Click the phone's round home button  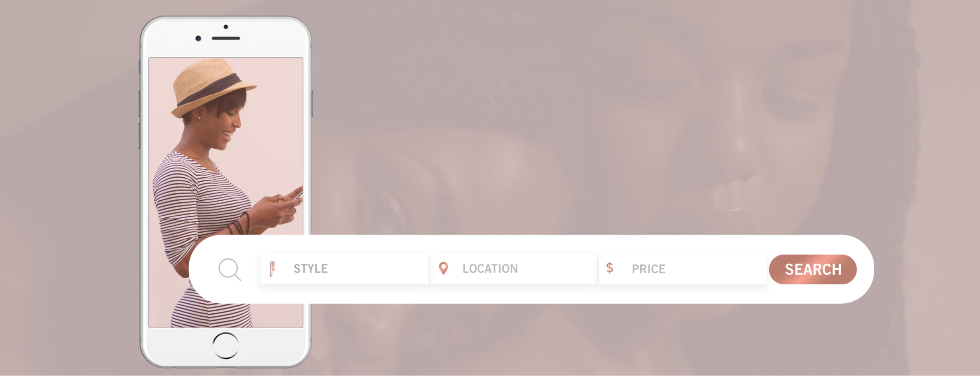[x=226, y=346]
